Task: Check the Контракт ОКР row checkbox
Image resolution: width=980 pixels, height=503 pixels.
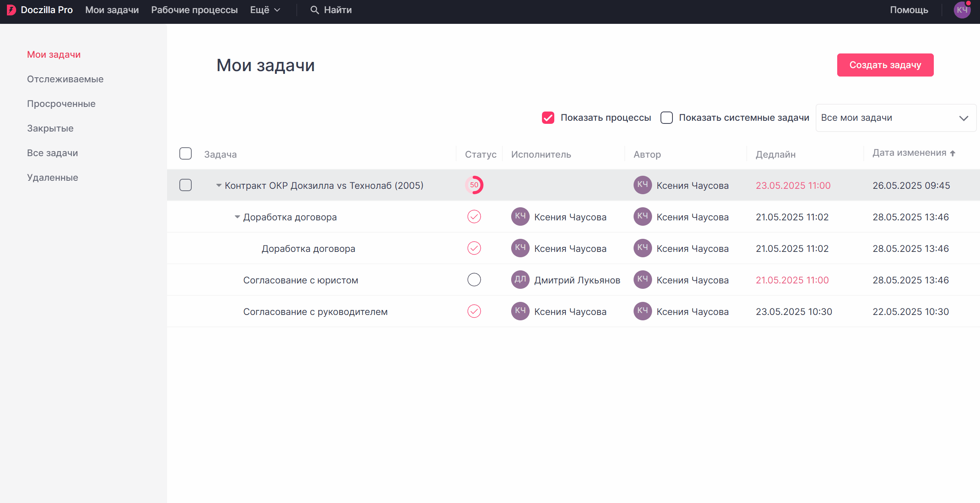Action: tap(186, 185)
